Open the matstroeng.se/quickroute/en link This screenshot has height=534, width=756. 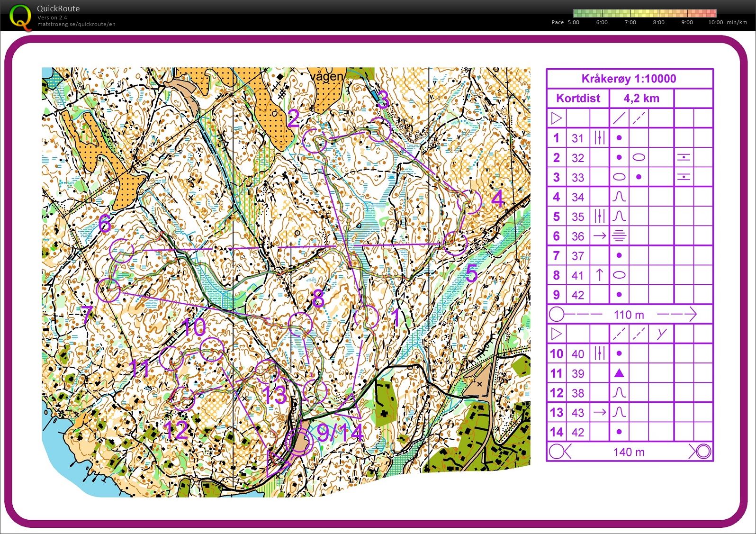click(x=76, y=24)
